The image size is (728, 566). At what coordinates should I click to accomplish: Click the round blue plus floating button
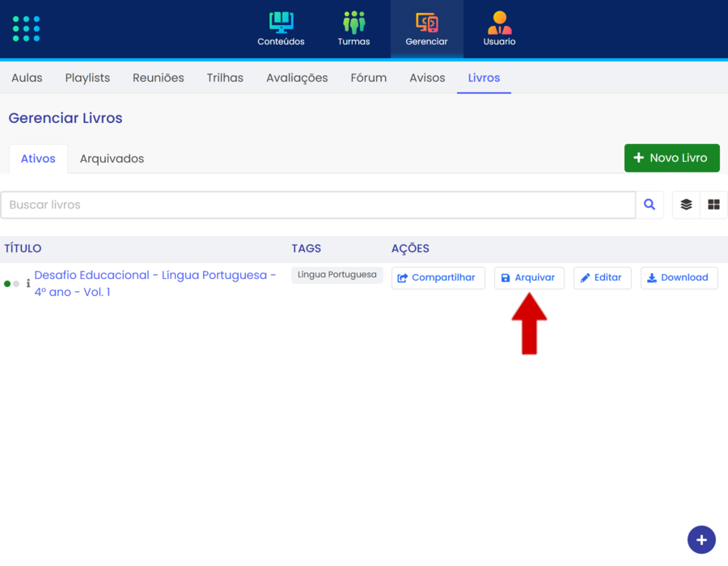click(701, 539)
